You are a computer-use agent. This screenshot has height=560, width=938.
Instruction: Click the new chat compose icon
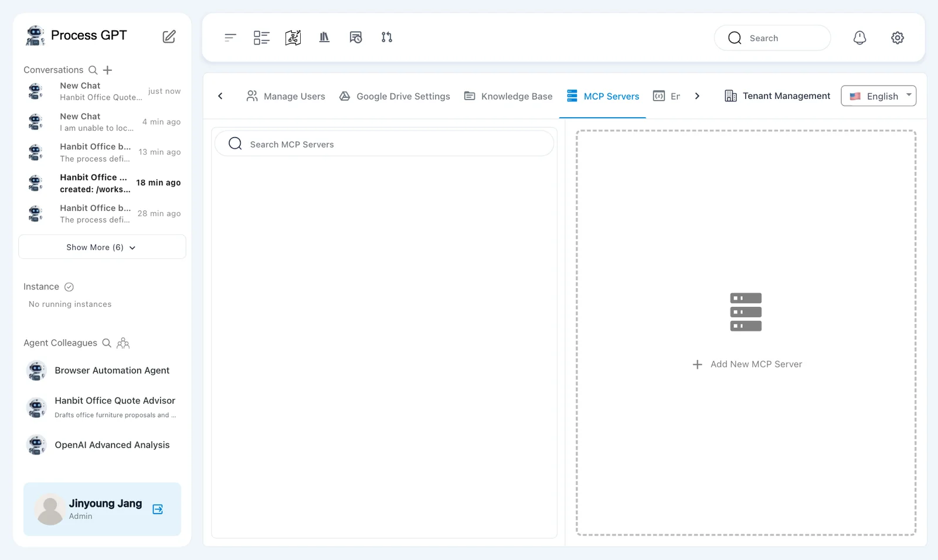169,37
